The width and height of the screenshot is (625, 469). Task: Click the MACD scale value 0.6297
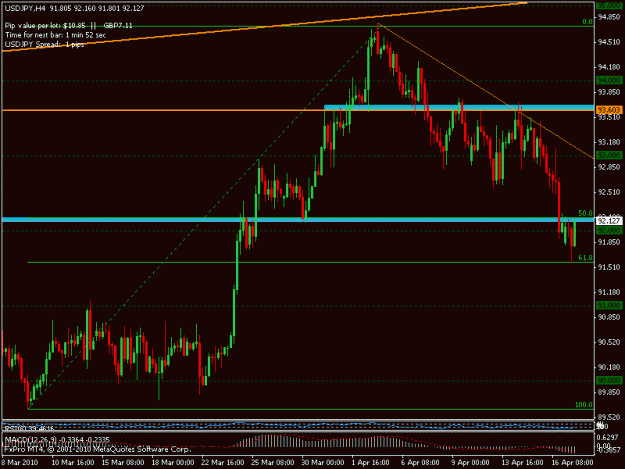pos(608,437)
